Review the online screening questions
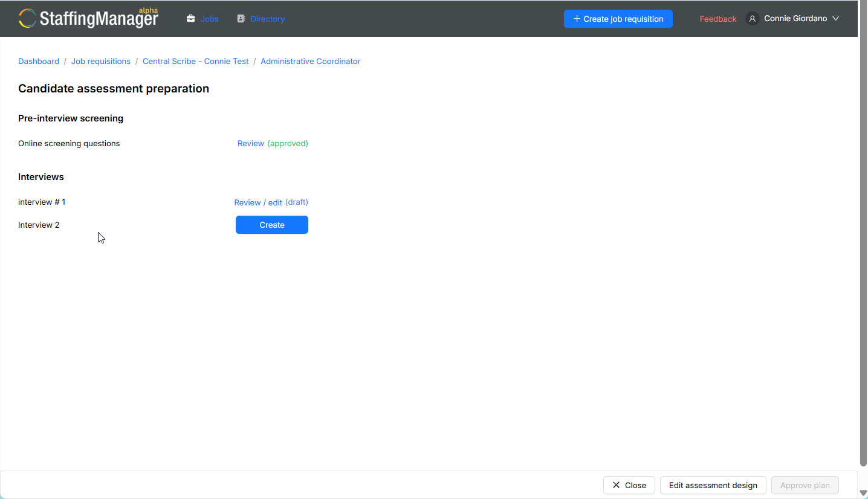Image resolution: width=868 pixels, height=499 pixels. [251, 143]
